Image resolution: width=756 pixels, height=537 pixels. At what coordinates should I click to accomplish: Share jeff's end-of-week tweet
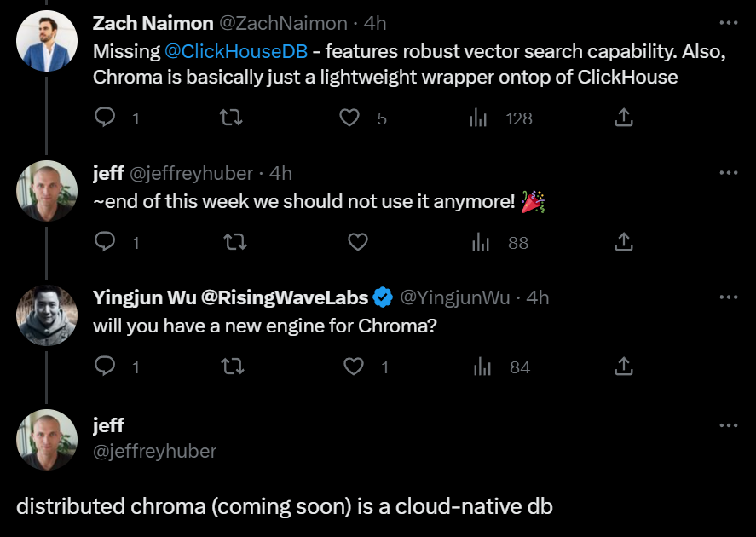pos(624,242)
